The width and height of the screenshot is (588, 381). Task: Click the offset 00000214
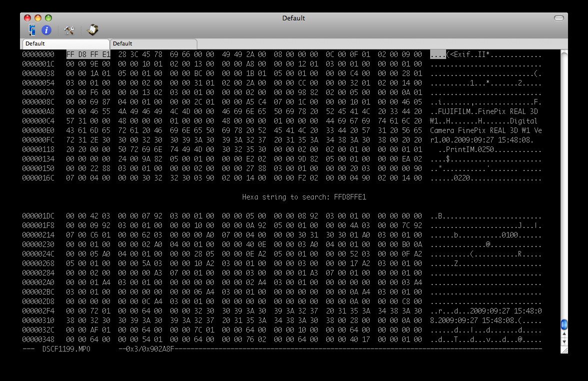click(38, 235)
